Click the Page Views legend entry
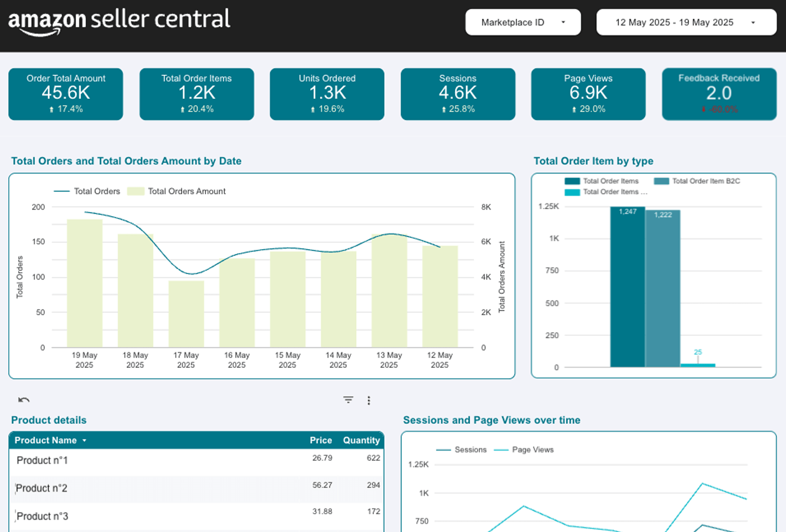 [x=524, y=449]
